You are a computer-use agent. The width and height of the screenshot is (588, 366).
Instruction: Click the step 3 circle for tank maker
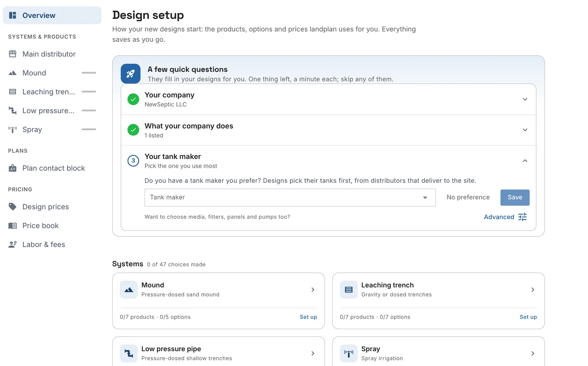point(133,160)
